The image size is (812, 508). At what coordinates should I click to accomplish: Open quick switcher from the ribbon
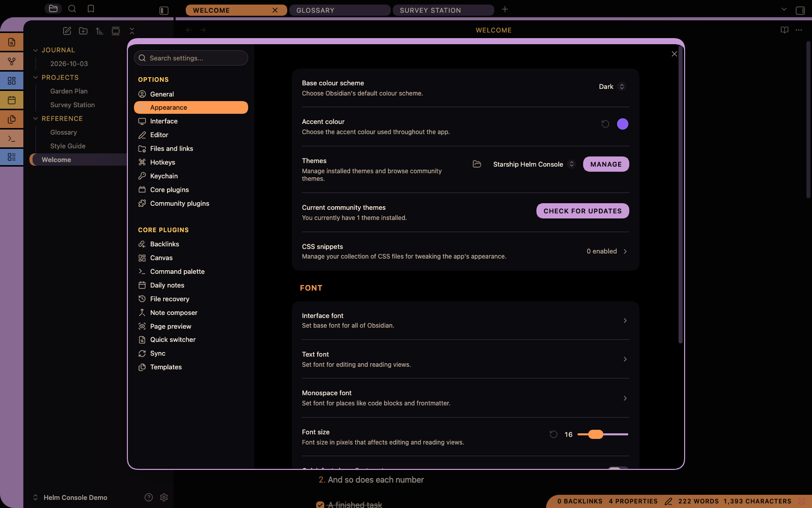pyautogui.click(x=12, y=42)
